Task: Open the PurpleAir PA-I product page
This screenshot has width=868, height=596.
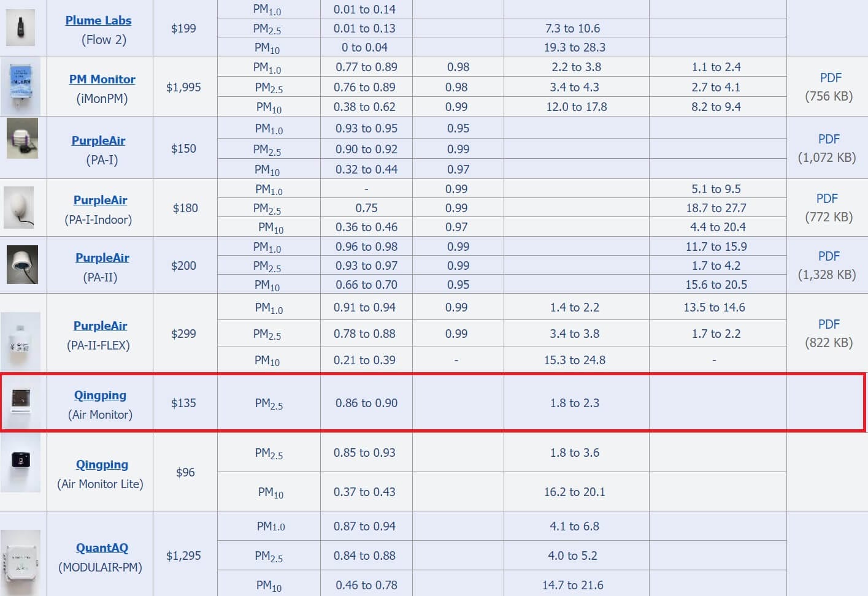Action: click(98, 140)
